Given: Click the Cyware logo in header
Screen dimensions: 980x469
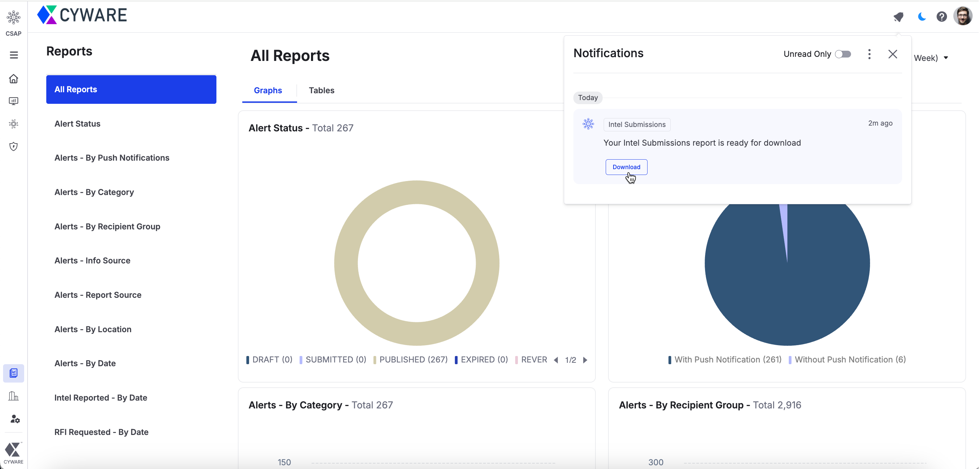Looking at the screenshot, I should 82,15.
